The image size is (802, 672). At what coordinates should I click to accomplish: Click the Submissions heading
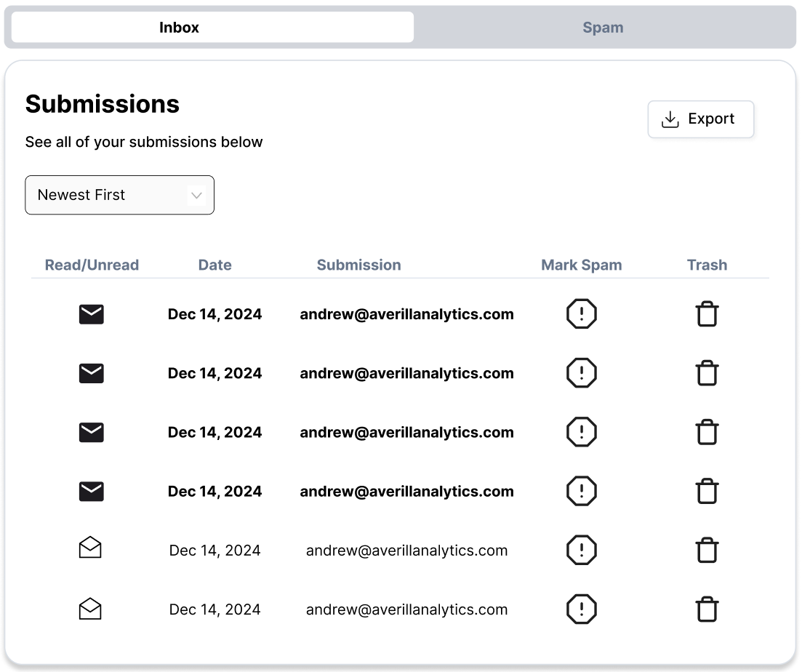103,104
